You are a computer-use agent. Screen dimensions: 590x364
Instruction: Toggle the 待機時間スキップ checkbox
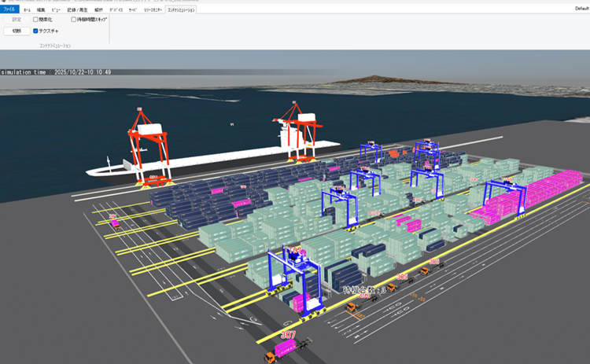(74, 19)
